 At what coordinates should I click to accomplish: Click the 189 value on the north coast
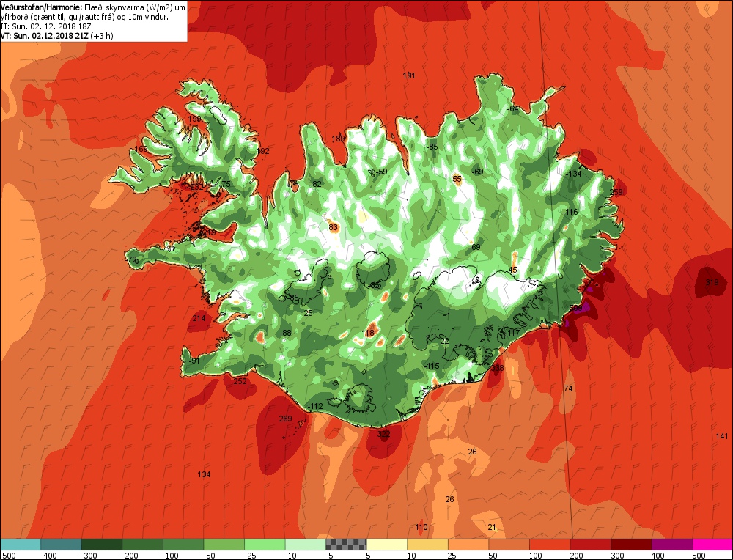(338, 139)
